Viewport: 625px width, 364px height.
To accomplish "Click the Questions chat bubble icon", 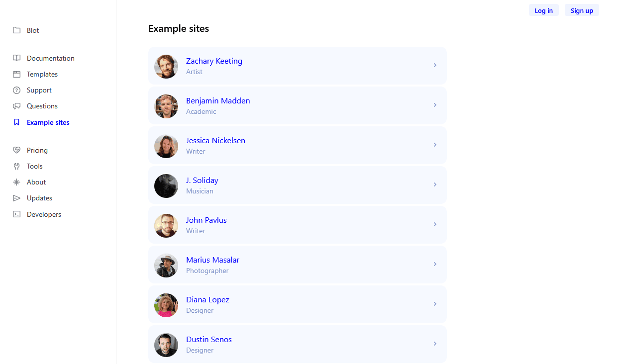I will click(x=17, y=106).
